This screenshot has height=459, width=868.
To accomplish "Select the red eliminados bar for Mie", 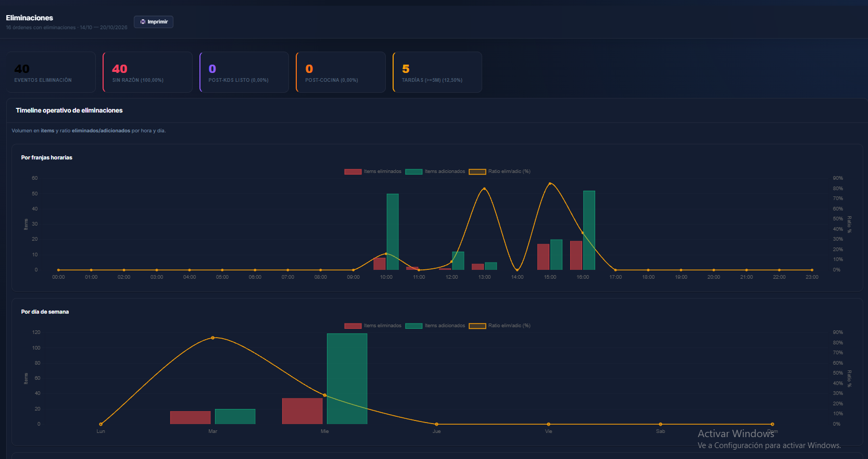I will (x=303, y=411).
